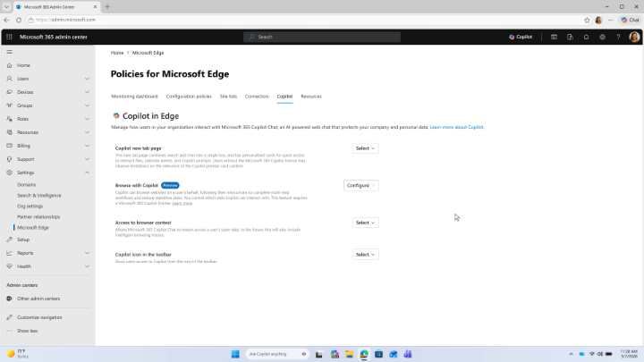
Task: Select Microsoft Edge in Settings navigation
Action: (33, 227)
